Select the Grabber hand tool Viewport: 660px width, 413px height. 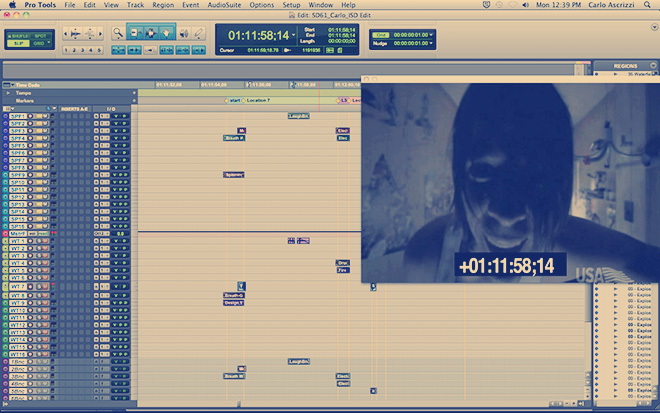pos(167,33)
